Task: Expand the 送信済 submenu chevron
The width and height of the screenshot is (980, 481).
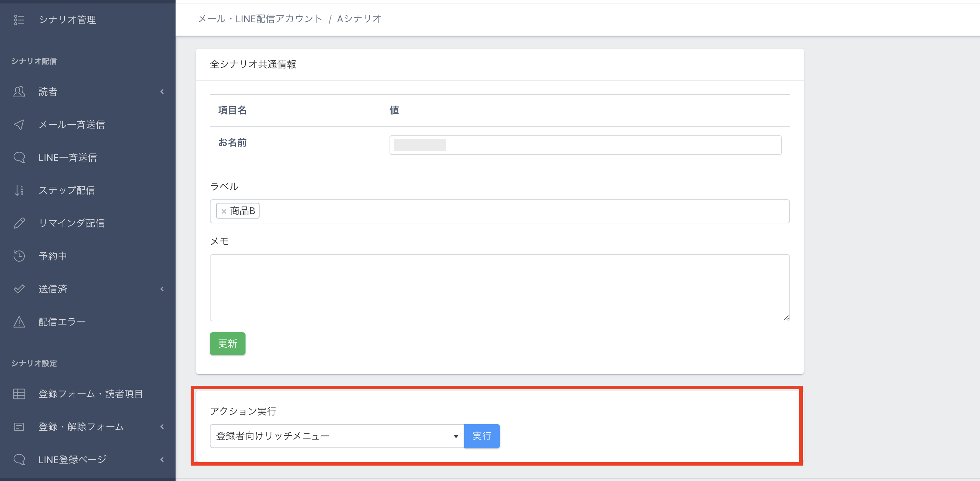Action: 162,289
